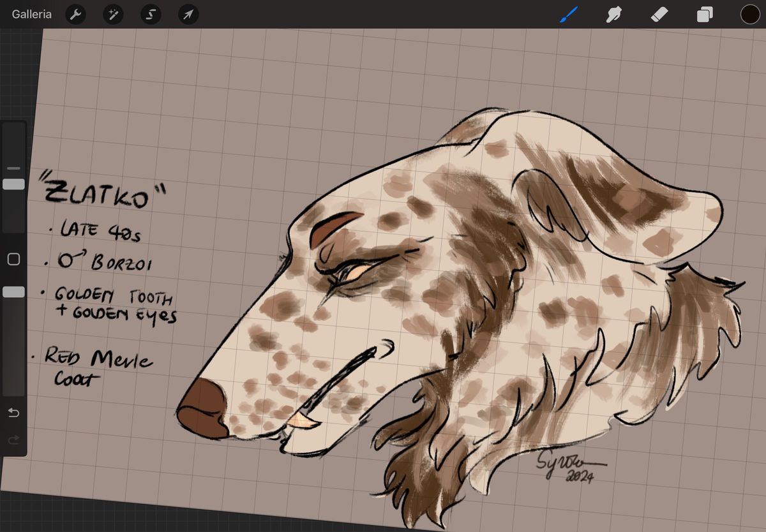Open the Actions wrench menu
Viewport: 766px width, 532px height.
[x=76, y=14]
